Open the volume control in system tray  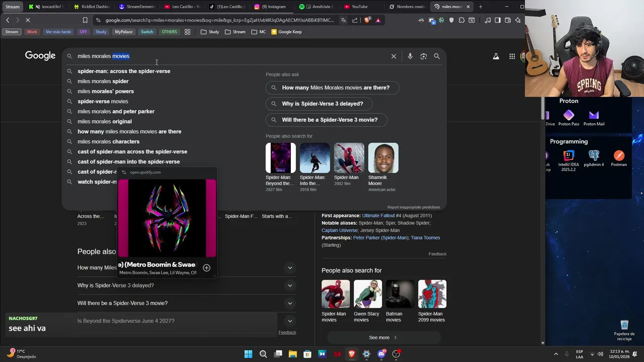[x=600, y=354]
